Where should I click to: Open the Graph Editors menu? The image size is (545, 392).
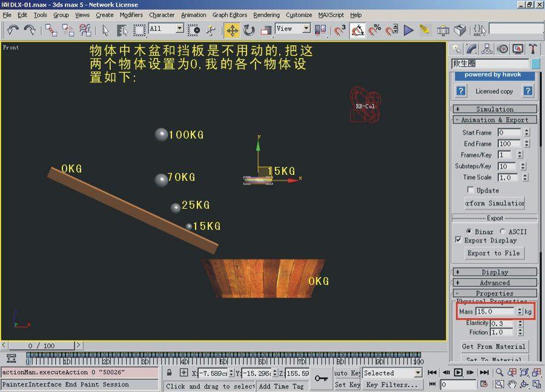230,15
